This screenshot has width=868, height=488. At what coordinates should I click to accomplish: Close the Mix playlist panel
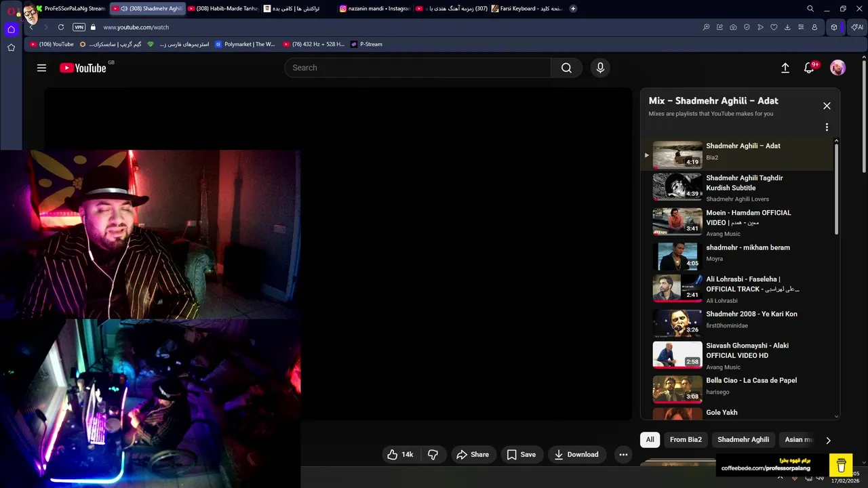click(827, 106)
